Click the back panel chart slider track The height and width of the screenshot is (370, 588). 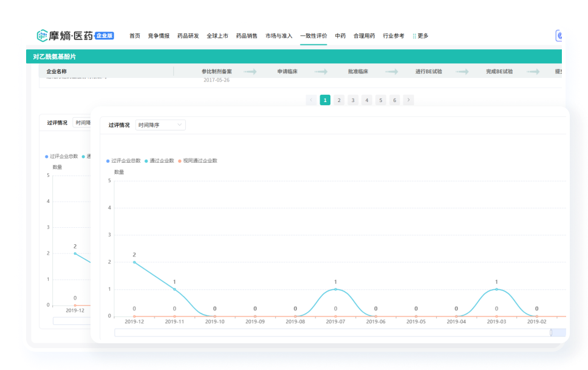[x=72, y=321]
